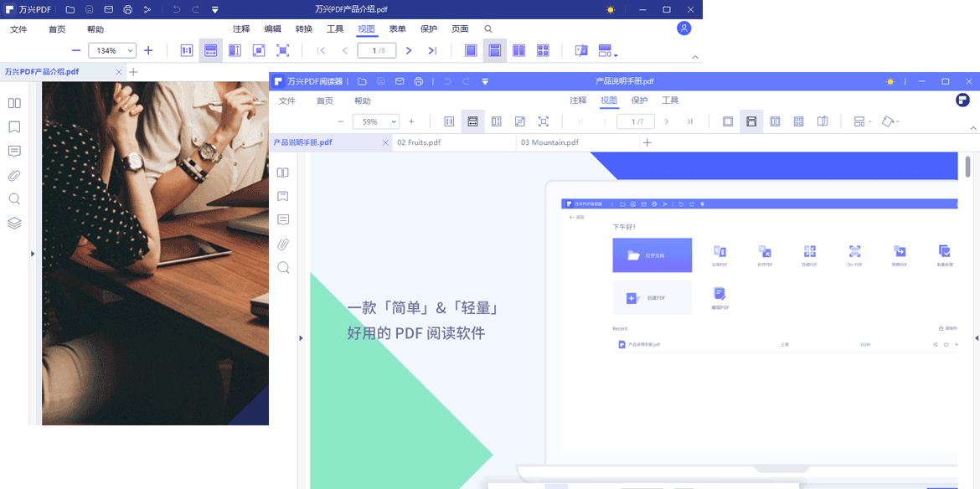Toggle two-page view in 万兴PDF window
980x489 pixels.
pyautogui.click(x=518, y=50)
